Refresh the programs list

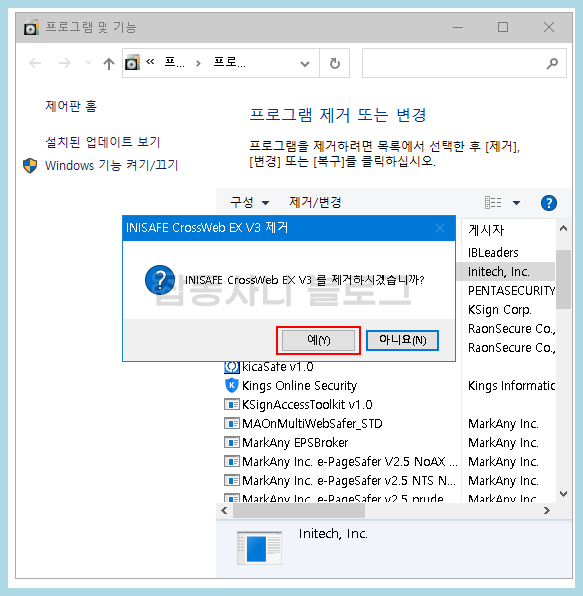(x=334, y=63)
